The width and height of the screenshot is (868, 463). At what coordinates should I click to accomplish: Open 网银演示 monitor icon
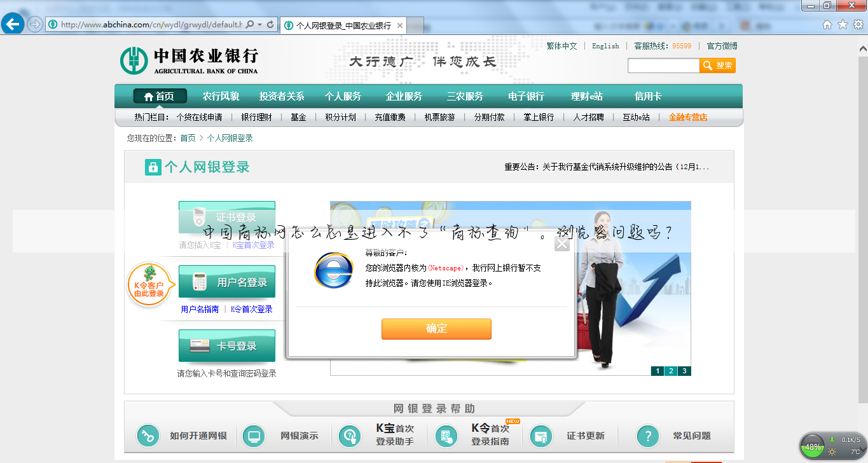click(254, 436)
